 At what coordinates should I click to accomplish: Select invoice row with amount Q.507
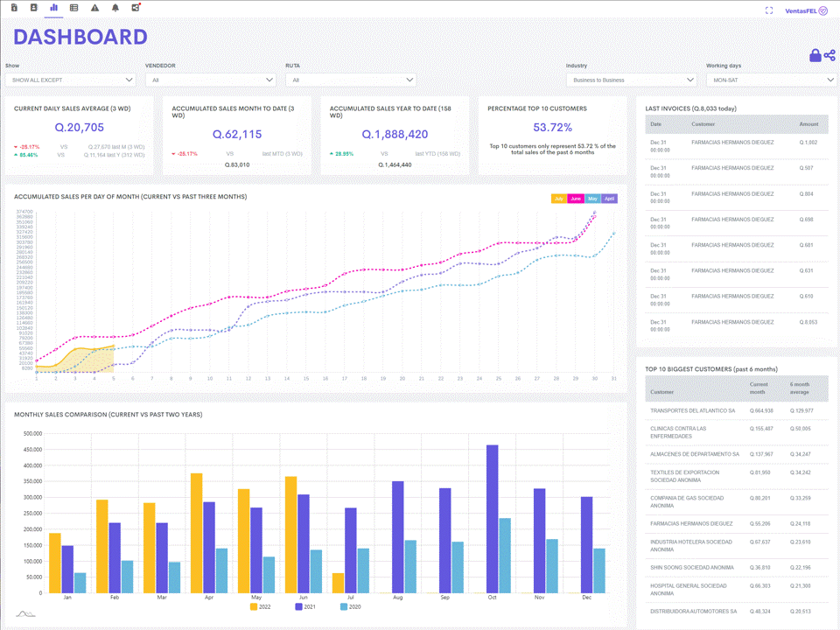737,172
